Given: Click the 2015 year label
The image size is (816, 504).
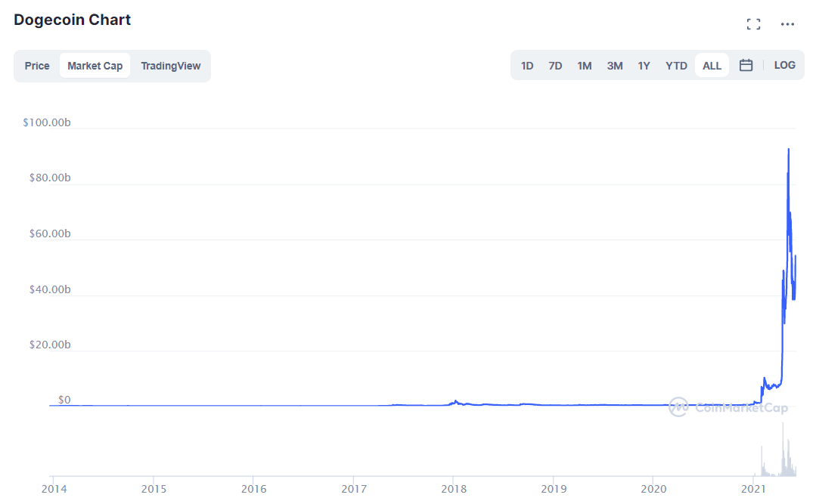Looking at the screenshot, I should click(x=154, y=489).
